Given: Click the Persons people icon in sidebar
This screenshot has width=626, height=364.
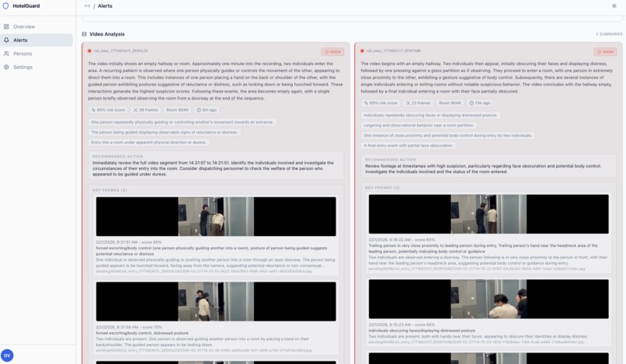Looking at the screenshot, I should click(6, 54).
